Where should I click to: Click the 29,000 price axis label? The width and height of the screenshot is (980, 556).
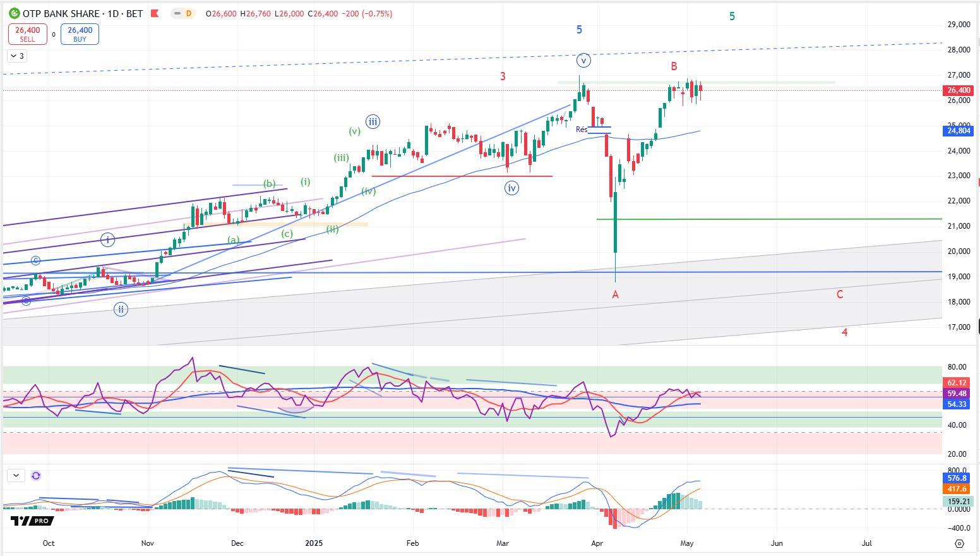[959, 25]
